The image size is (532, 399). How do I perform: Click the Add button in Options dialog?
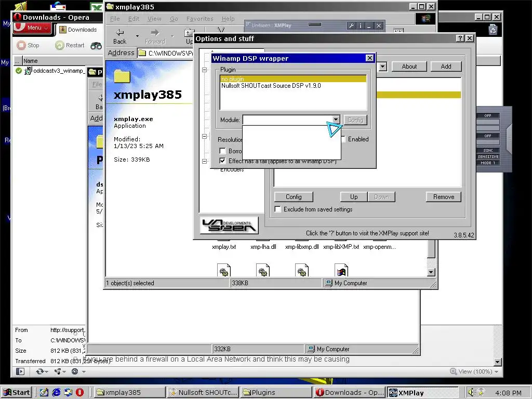click(446, 66)
